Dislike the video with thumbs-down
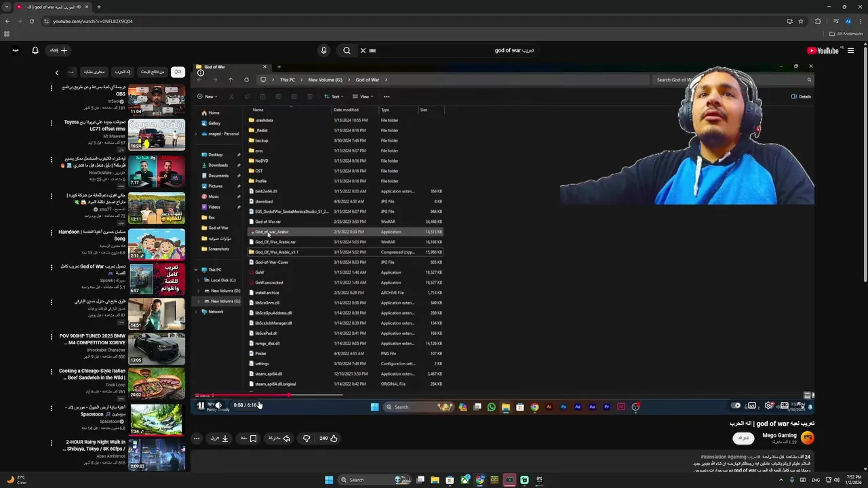 tap(307, 439)
